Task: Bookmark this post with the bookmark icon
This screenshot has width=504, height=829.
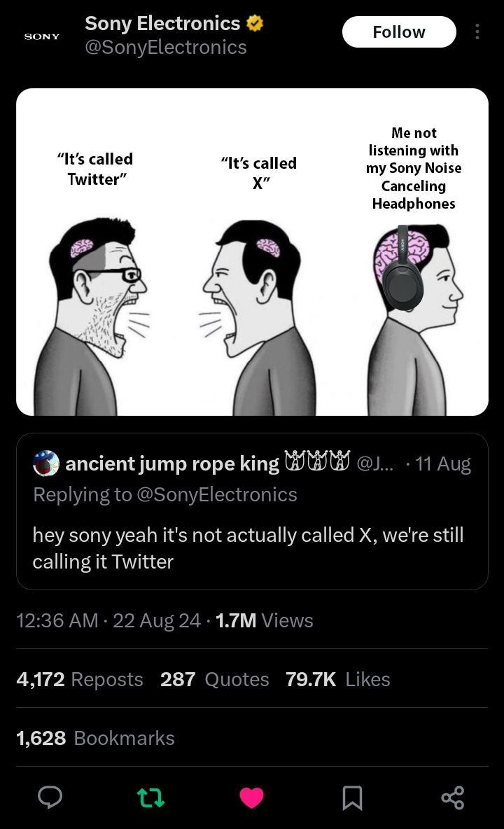Action: tap(351, 797)
